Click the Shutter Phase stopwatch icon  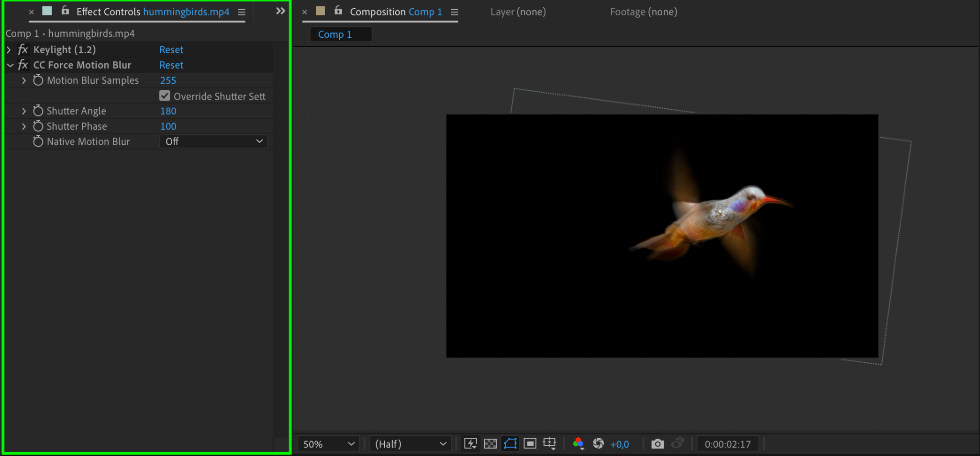tap(38, 126)
